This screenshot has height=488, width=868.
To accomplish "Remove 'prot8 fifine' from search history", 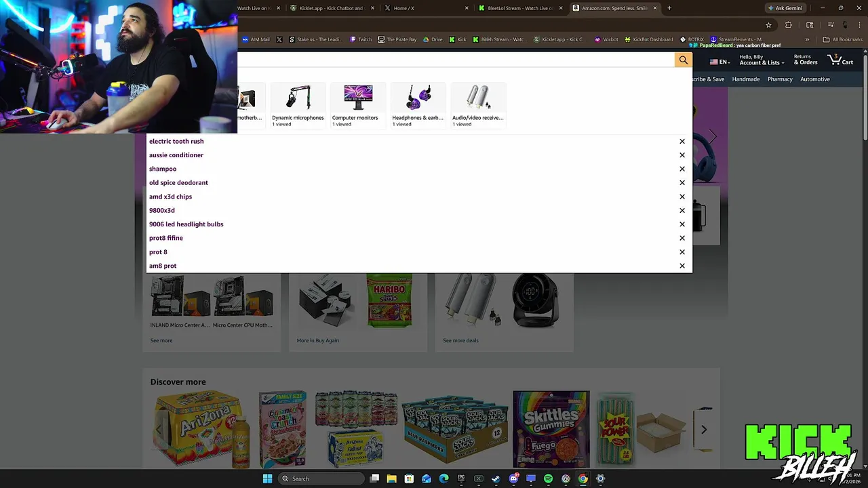I will 682,238.
